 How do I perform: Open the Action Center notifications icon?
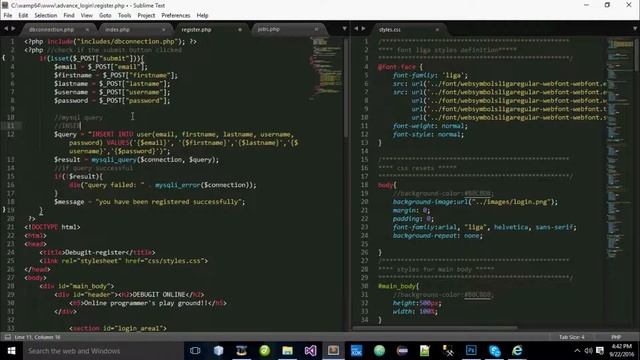pos(600,351)
